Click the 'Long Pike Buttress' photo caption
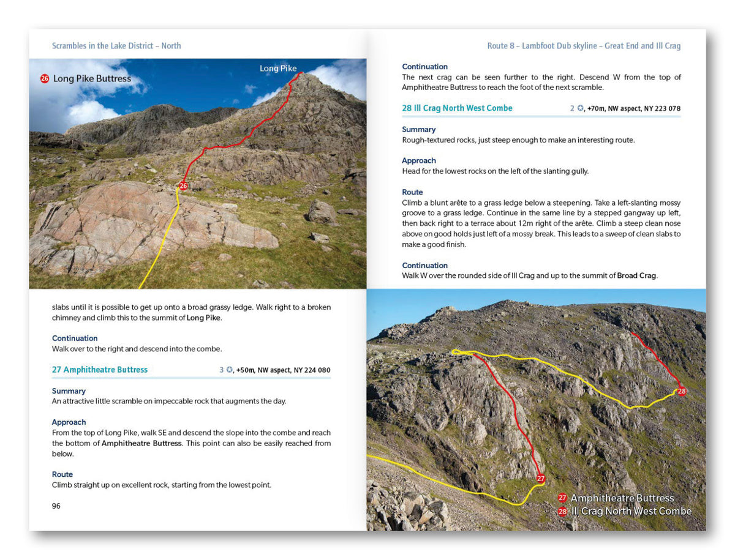The width and height of the screenshot is (735, 560). (92, 78)
